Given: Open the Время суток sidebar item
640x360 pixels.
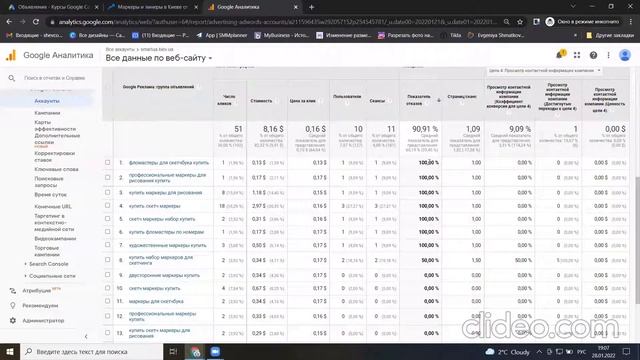Looking at the screenshot, I should 51,195.
